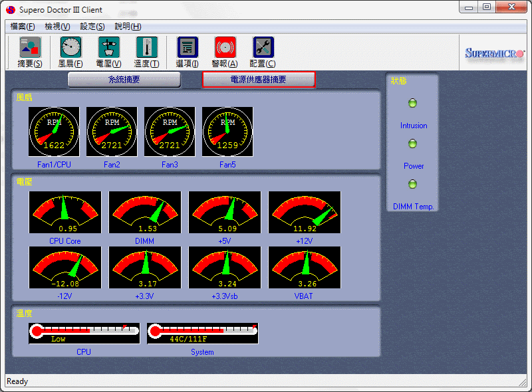Open the 說明(H) help menu
This screenshot has width=532, height=392.
pos(128,27)
